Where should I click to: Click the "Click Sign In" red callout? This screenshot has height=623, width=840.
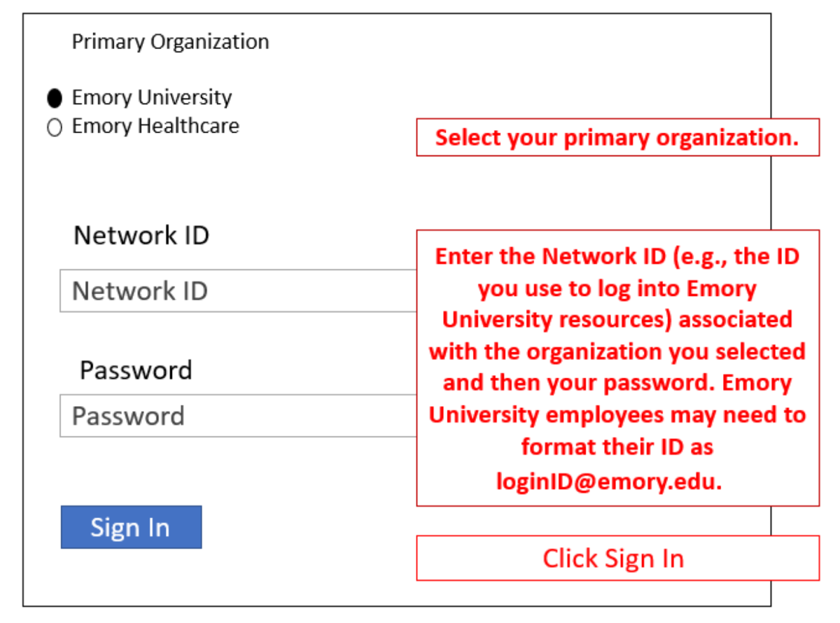tap(613, 558)
